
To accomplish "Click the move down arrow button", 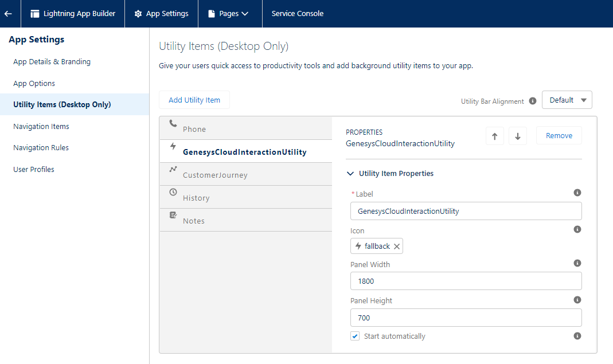I will [517, 136].
